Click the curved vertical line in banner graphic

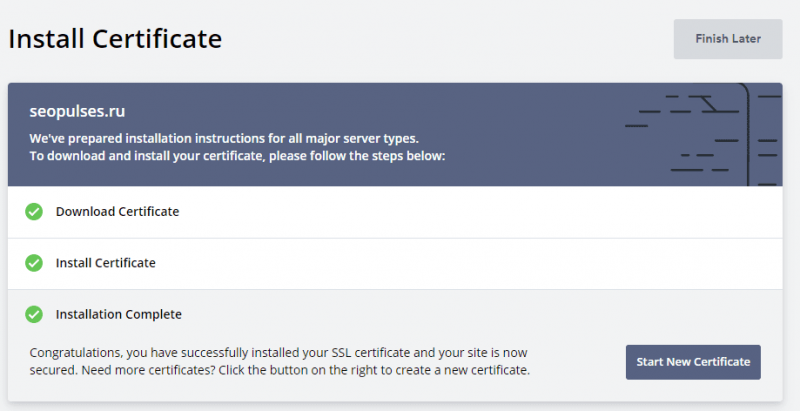click(747, 135)
